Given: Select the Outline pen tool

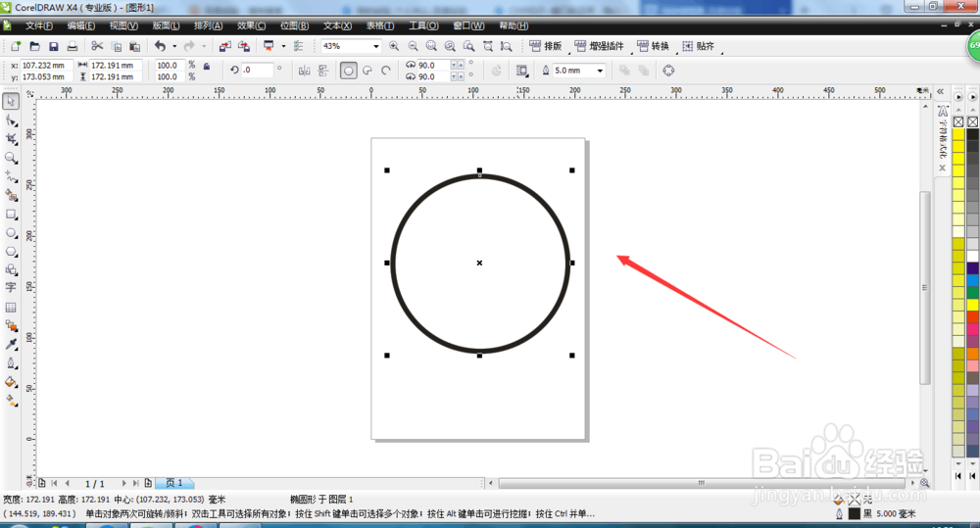Looking at the screenshot, I should click(11, 363).
